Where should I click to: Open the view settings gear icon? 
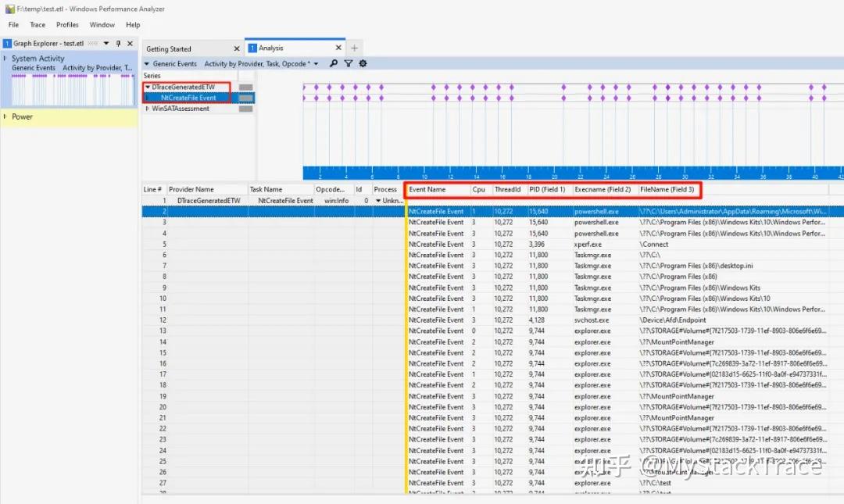pos(363,63)
